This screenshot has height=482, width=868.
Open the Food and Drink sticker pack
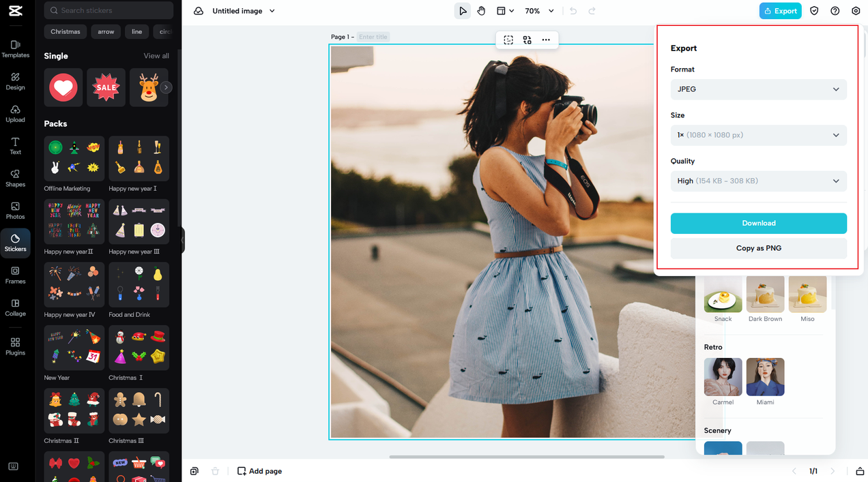point(139,284)
